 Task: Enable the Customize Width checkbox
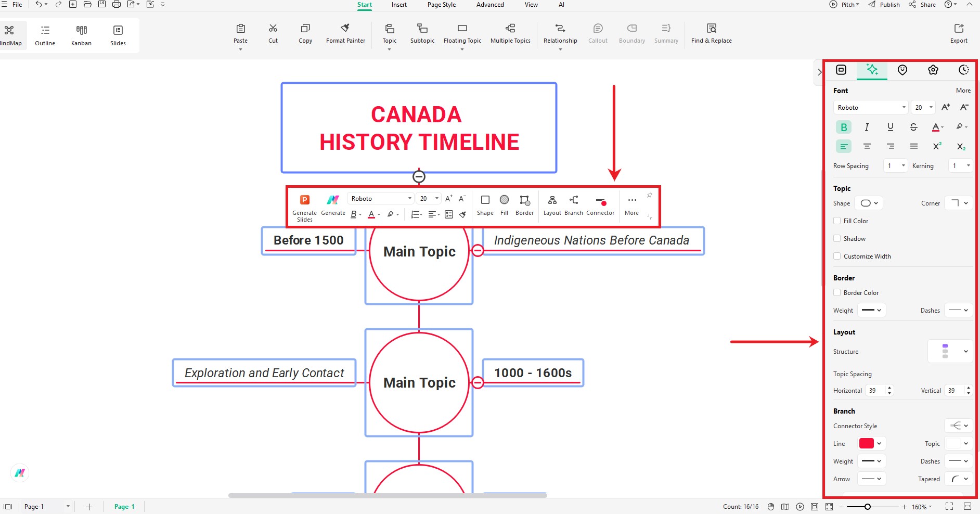pos(837,256)
